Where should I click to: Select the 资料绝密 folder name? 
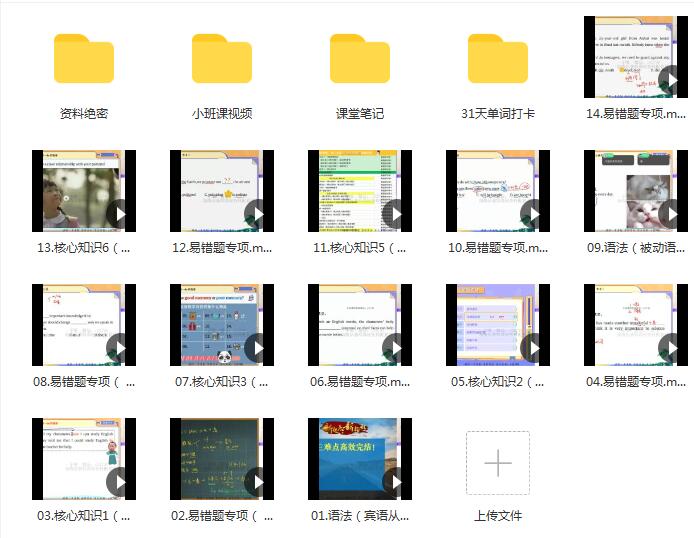point(84,114)
